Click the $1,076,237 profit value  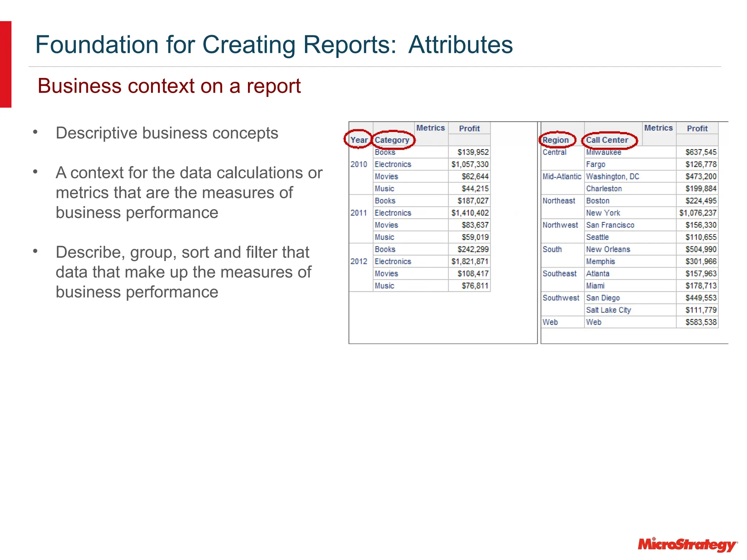click(x=698, y=213)
